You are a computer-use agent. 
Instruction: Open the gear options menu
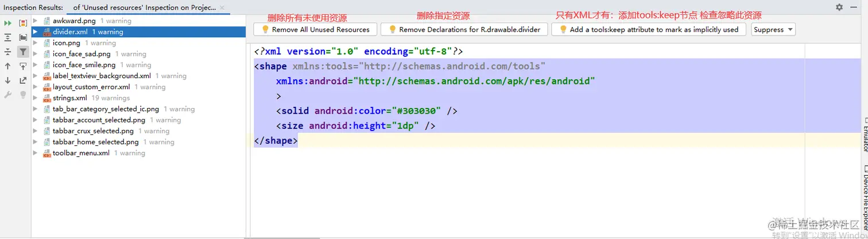[x=839, y=7]
